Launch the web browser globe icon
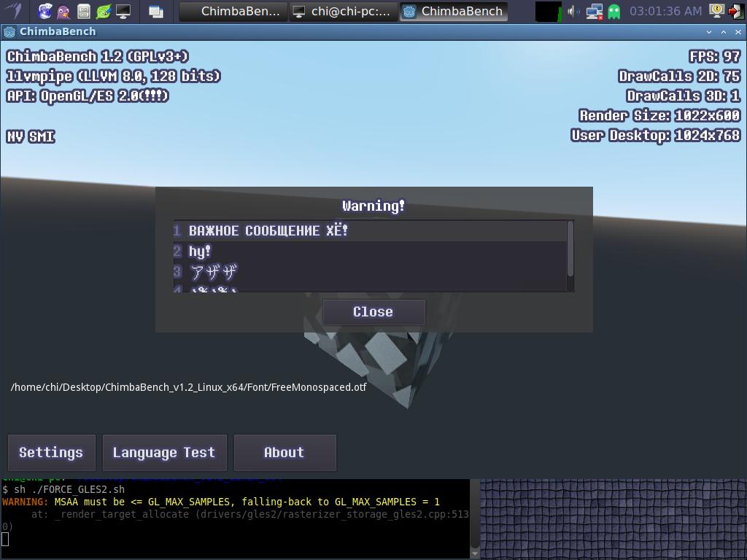Screen dimensions: 747x560 44,11
